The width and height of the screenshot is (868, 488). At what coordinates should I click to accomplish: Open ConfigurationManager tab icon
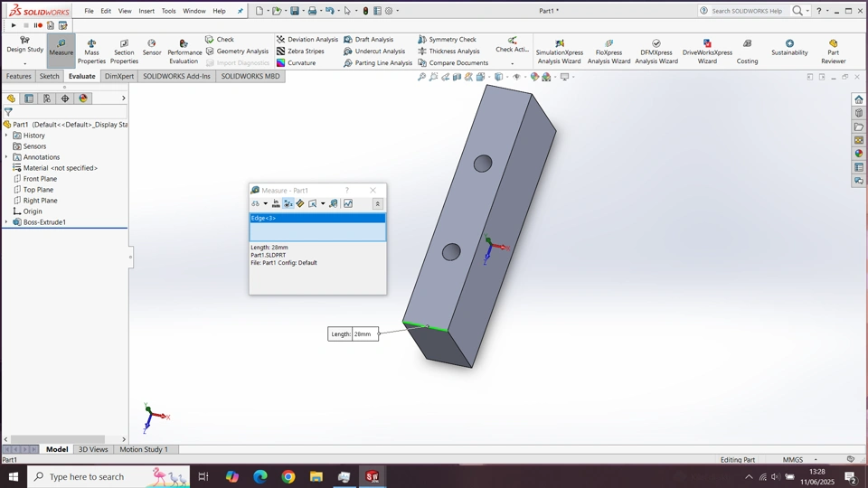47,99
